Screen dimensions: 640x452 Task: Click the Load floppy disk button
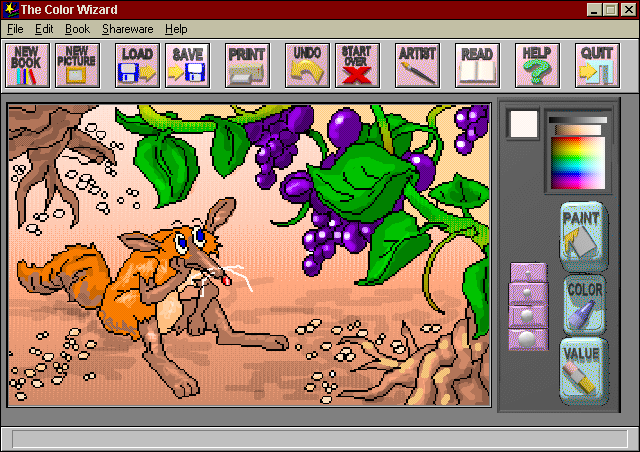tap(137, 65)
